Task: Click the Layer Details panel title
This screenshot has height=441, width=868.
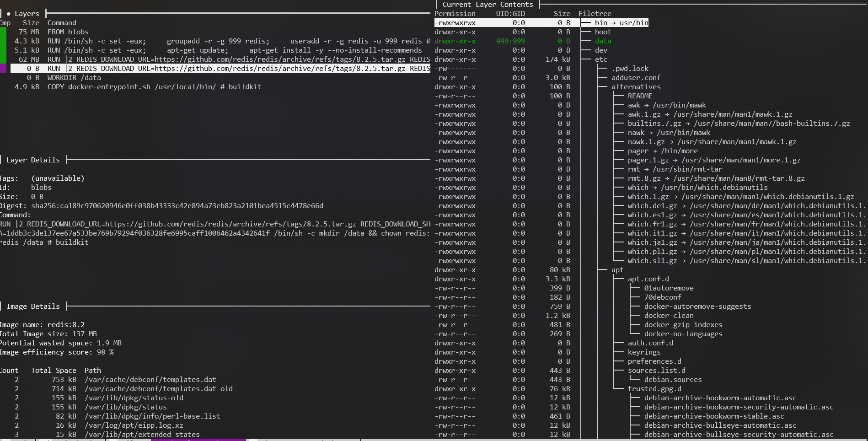Action: tap(33, 160)
